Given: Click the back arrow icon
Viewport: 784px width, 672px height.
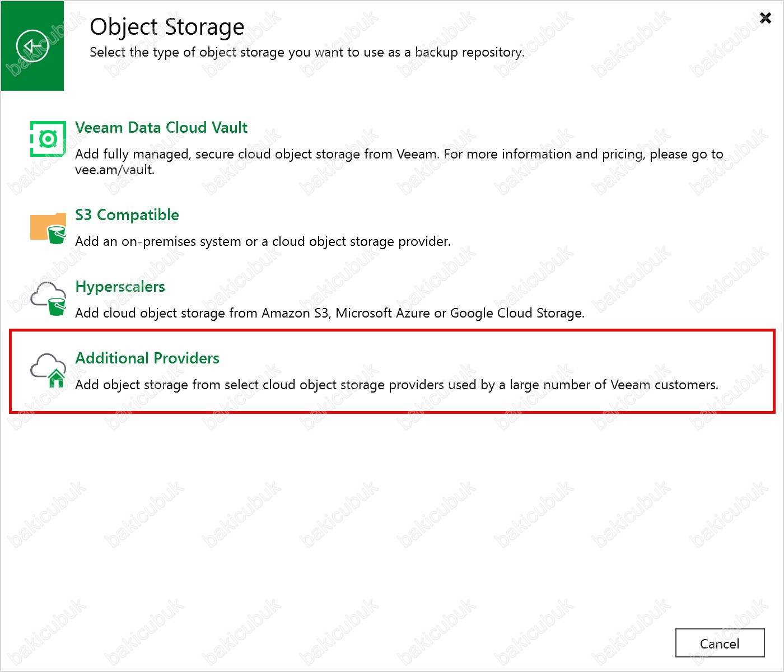Looking at the screenshot, I should [32, 46].
